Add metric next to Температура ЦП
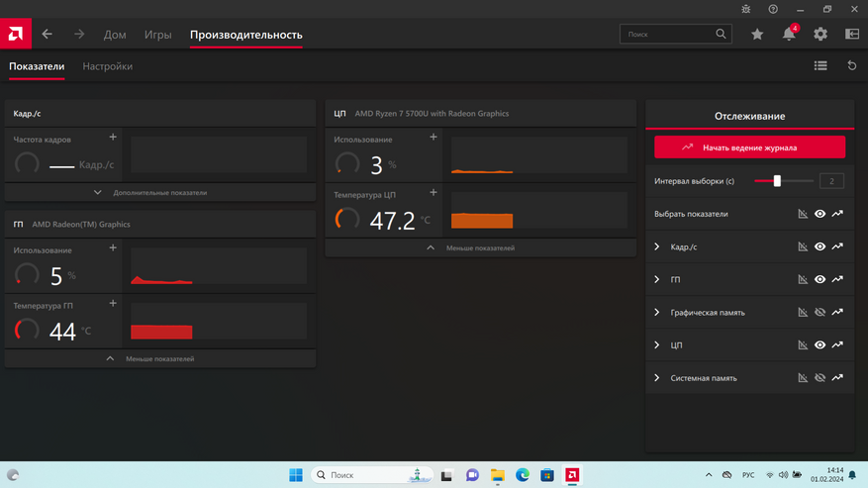 434,193
